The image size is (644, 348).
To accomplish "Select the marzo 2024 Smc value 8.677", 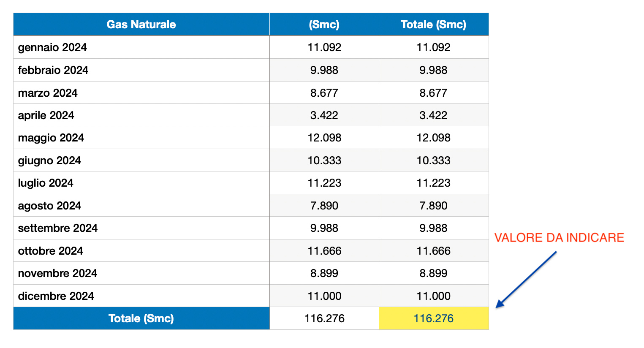I will 324,93.
